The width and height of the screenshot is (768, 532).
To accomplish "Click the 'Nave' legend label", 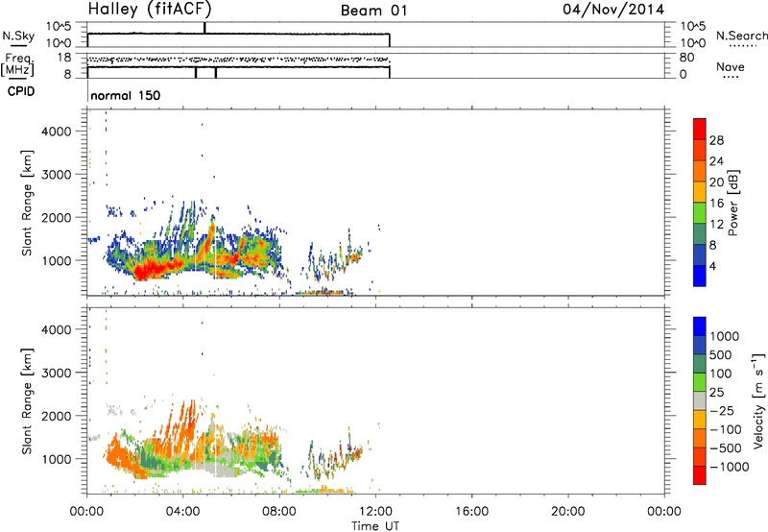I will [x=731, y=66].
